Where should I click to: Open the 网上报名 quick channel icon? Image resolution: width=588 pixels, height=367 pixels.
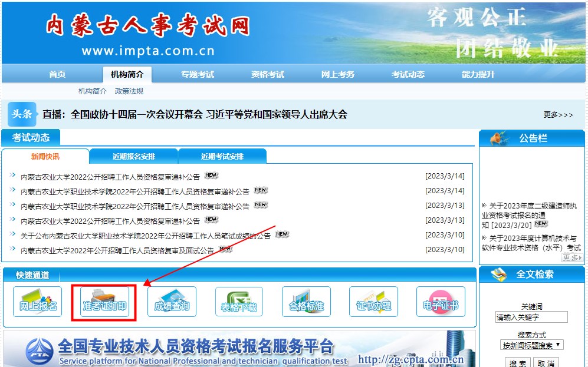(x=37, y=302)
